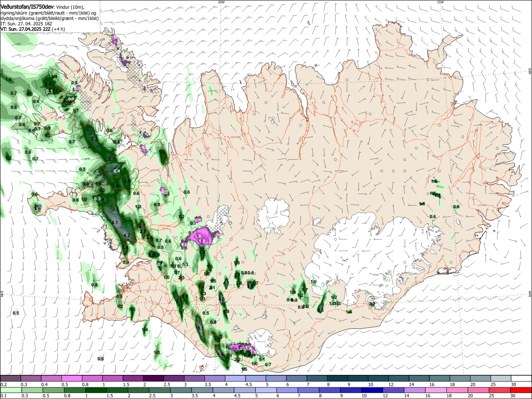Click the 20W longitude label

[x=221, y=2]
